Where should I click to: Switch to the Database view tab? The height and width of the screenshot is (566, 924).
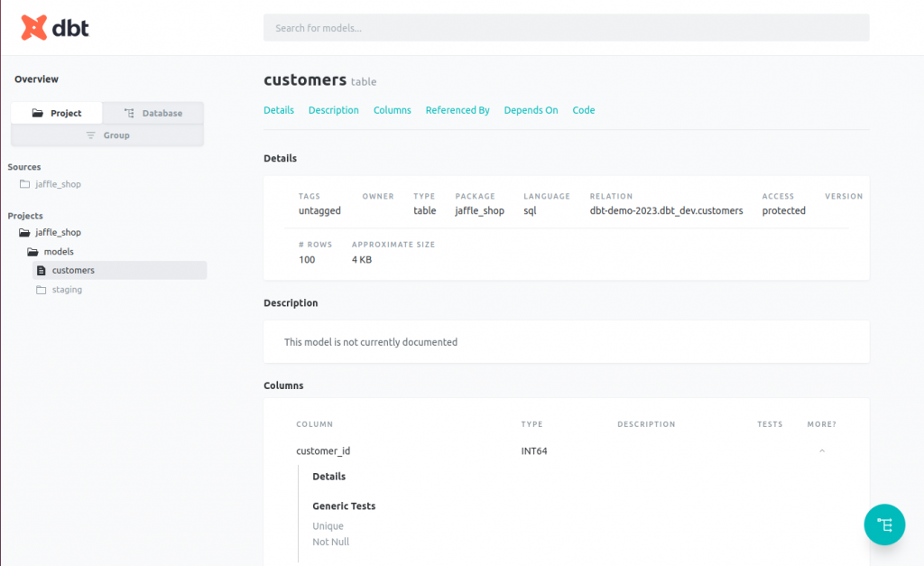coord(153,113)
